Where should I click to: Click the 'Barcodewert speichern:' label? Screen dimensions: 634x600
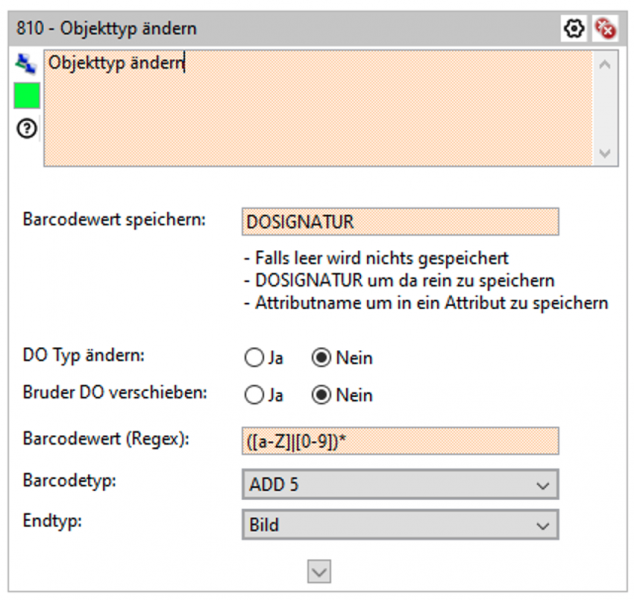pos(113,219)
